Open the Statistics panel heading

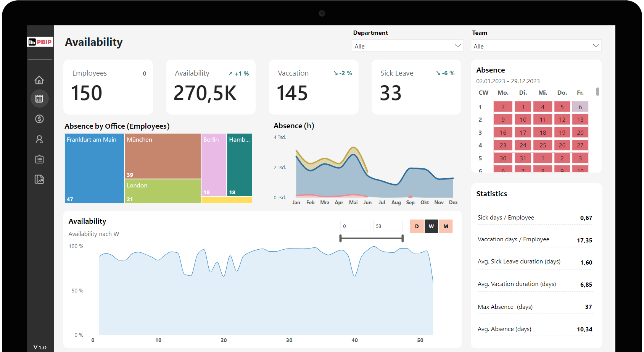coord(491,194)
